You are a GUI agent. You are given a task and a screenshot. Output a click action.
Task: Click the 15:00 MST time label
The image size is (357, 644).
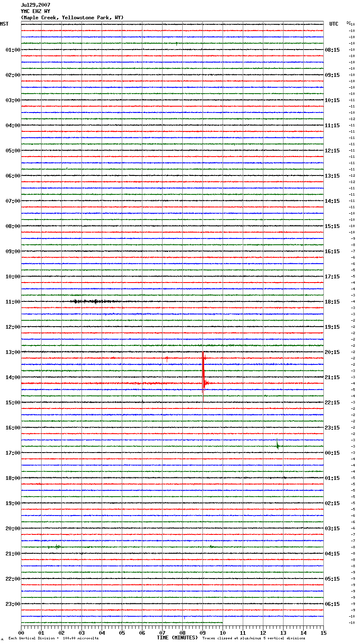(13, 403)
